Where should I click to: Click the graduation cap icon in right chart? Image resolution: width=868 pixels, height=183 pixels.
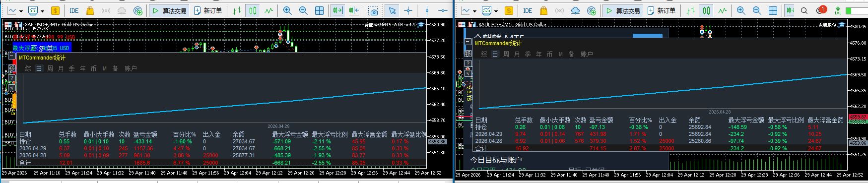[842, 24]
